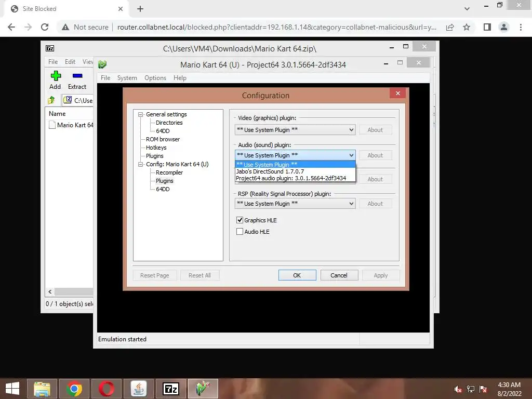This screenshot has width=532, height=399.
Task: Open Chrome from the taskbar
Action: coord(74,389)
